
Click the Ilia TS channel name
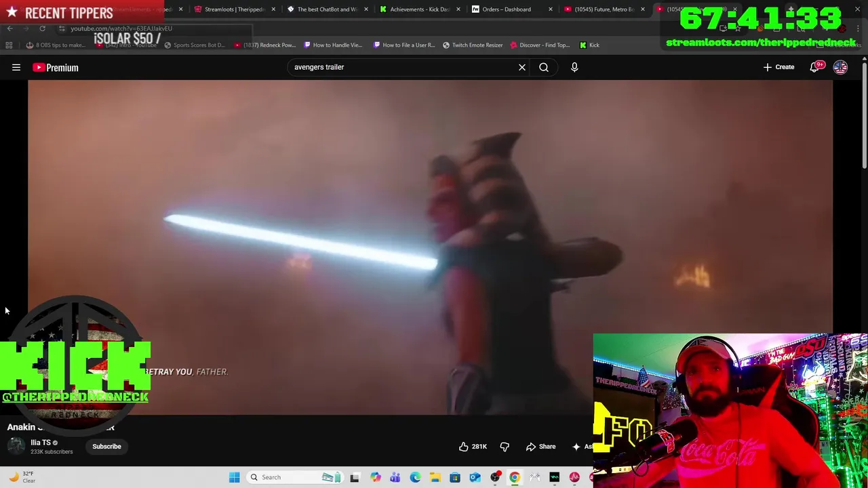pos(41,443)
